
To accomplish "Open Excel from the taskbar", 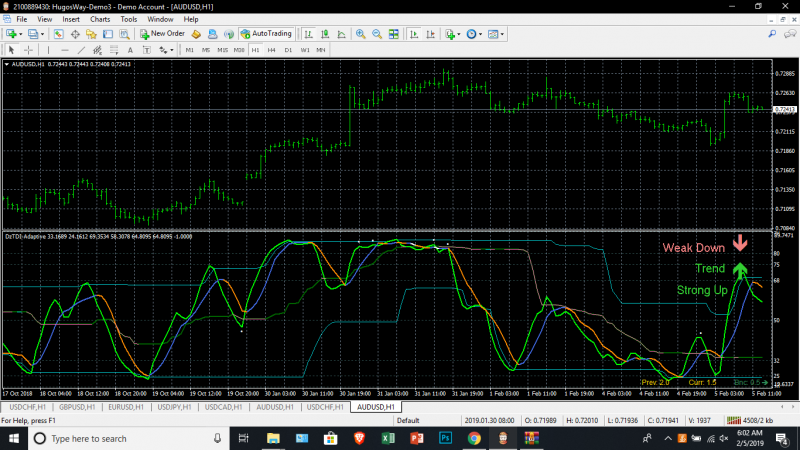I will click(387, 438).
